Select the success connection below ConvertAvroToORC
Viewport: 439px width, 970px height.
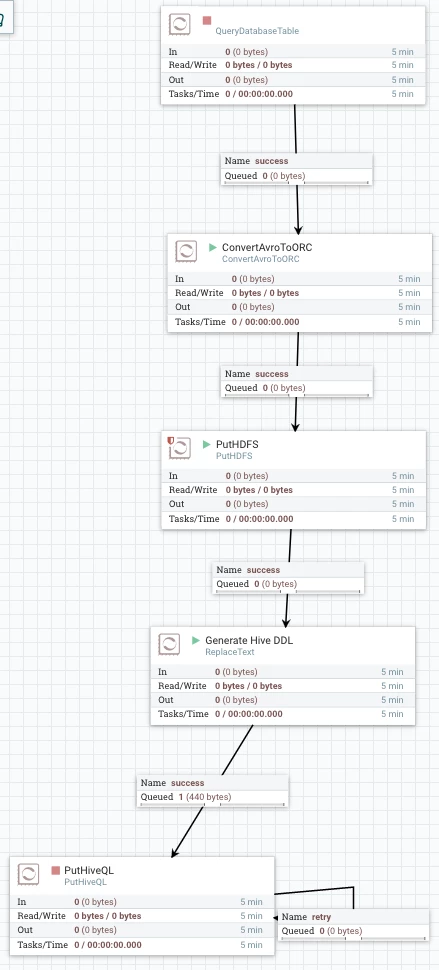coord(297,381)
